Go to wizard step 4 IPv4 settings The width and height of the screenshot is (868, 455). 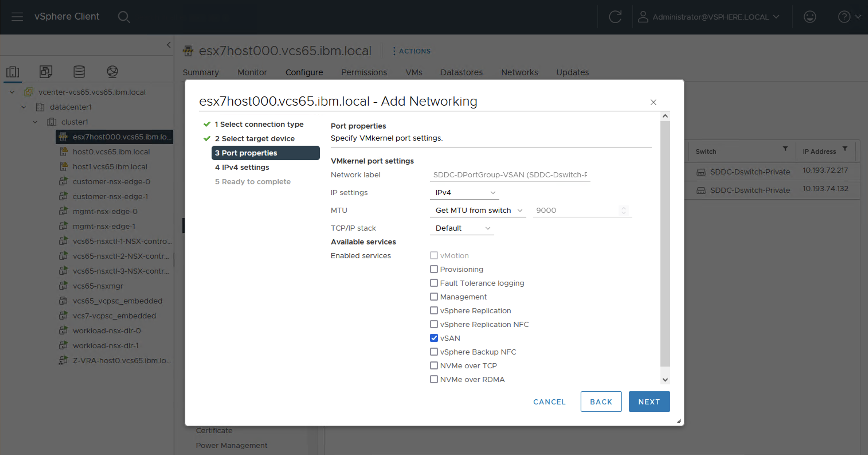pyautogui.click(x=242, y=167)
